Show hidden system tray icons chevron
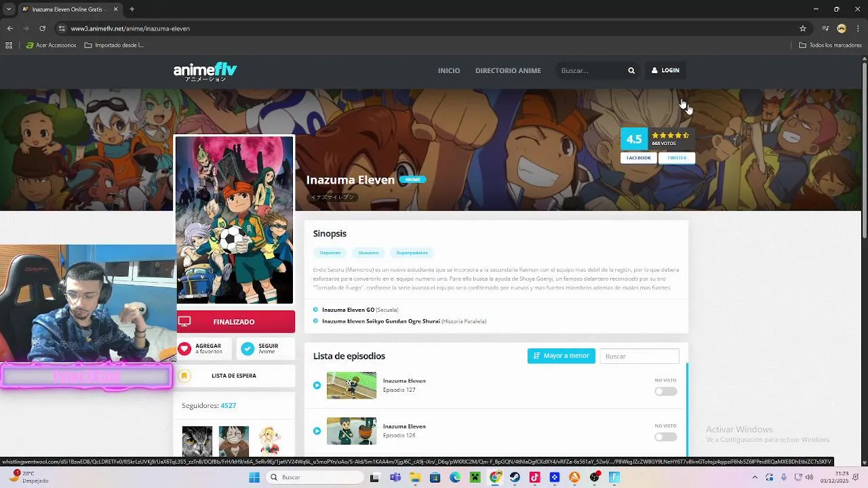Viewport: 868px width, 488px height. (x=755, y=477)
